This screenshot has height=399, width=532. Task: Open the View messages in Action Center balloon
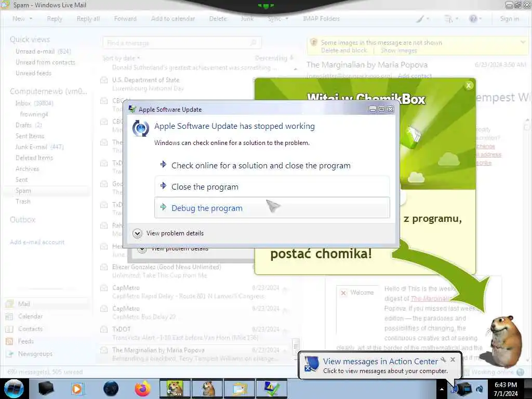point(380,362)
